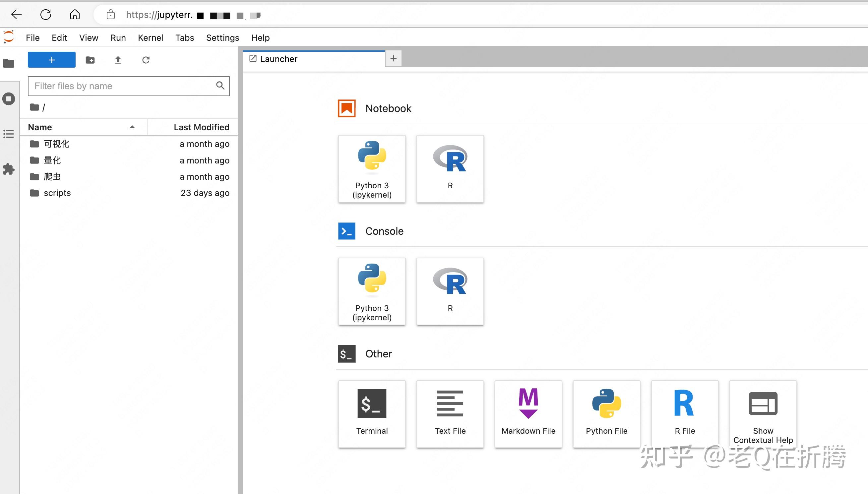
Task: Launch a Python 3 (ipykernel) Notebook
Action: click(372, 169)
